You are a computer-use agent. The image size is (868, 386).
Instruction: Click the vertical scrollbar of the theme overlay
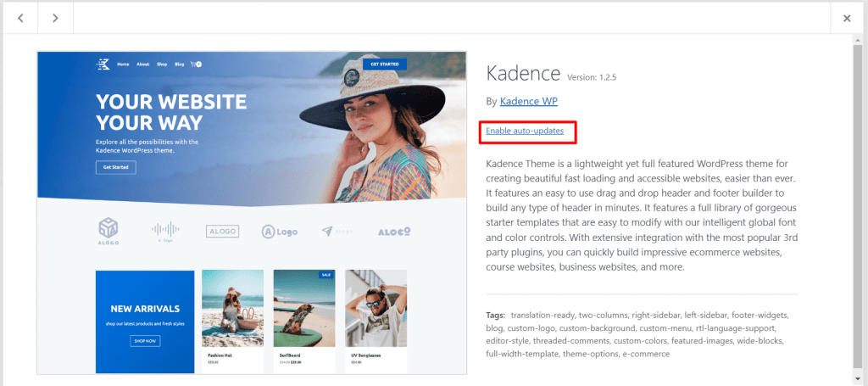click(858, 205)
